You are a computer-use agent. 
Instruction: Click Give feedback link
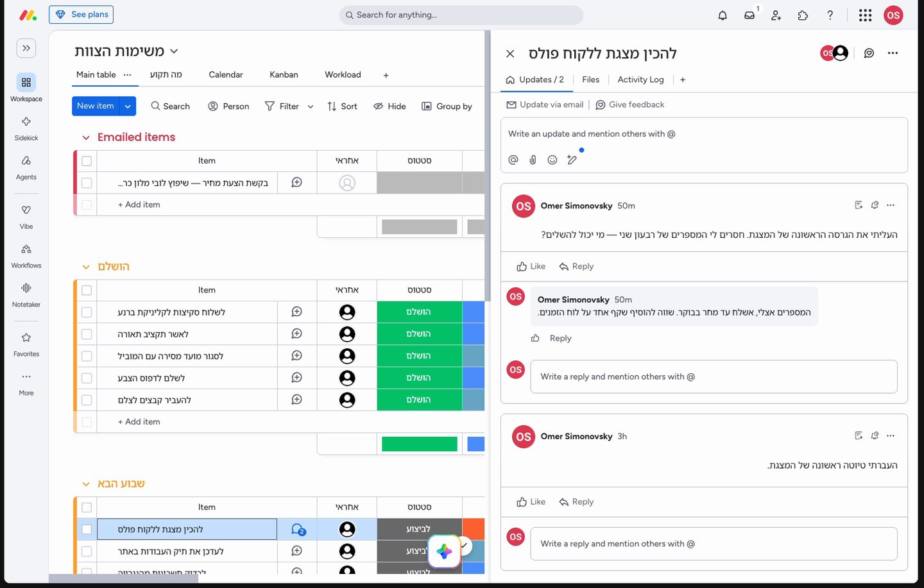tap(630, 105)
